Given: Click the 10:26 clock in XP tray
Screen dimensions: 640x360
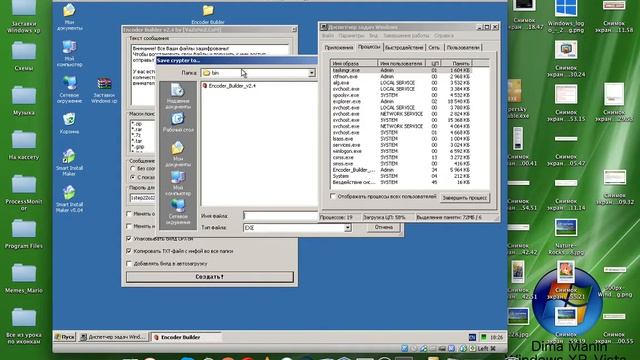Looking at the screenshot, I should (x=496, y=337).
